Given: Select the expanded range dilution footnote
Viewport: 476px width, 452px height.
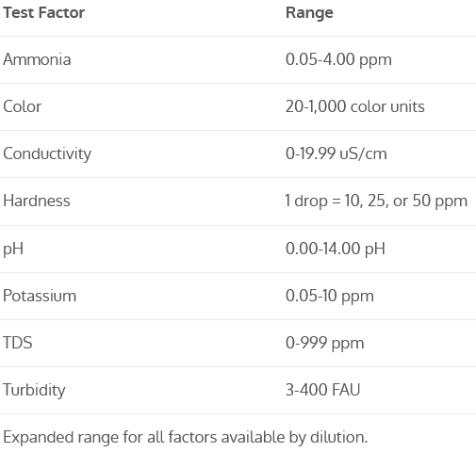Looking at the screenshot, I should tap(186, 437).
